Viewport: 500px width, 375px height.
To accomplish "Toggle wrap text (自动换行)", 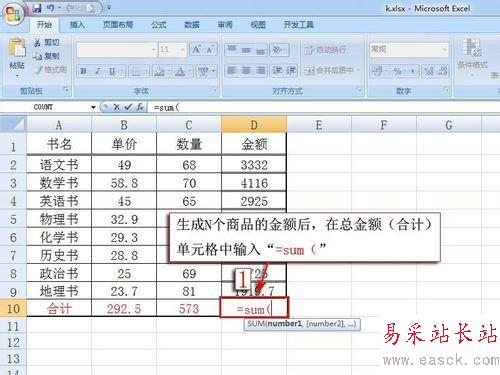I will pos(326,50).
